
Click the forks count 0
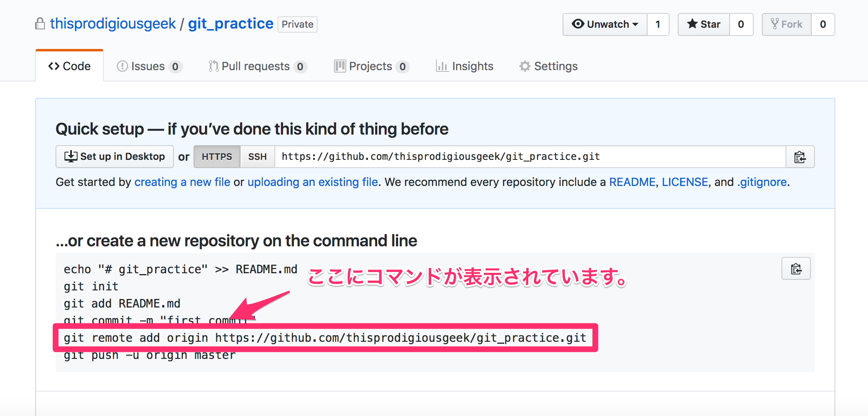823,24
